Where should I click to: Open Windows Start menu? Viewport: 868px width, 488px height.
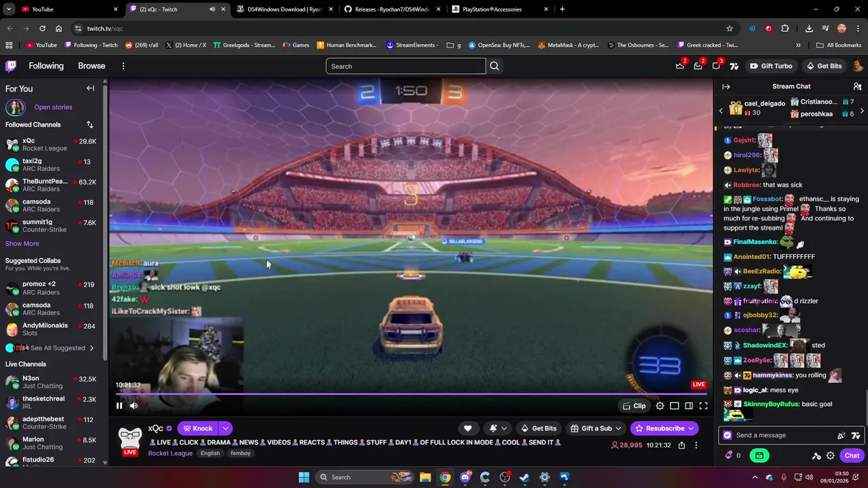(304, 477)
